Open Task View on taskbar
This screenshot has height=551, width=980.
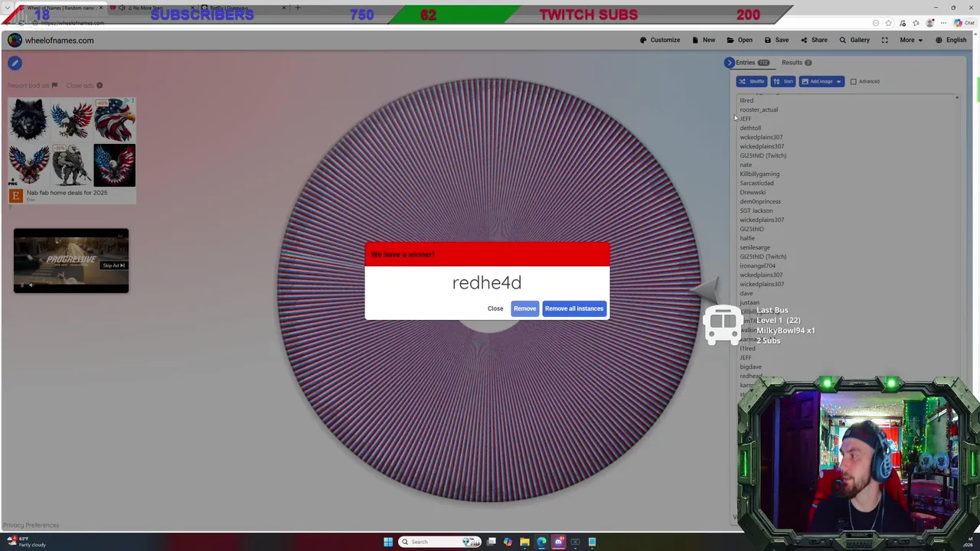[x=492, y=542]
